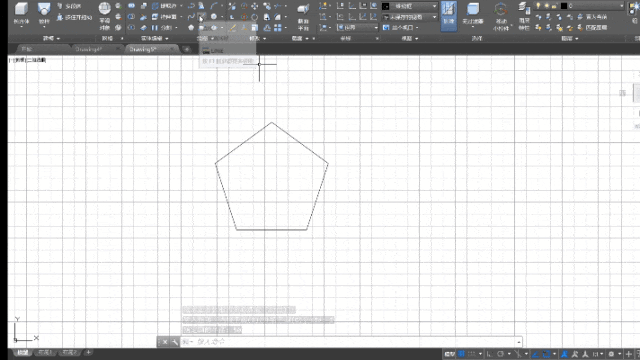Click the Separate solid button
The height and width of the screenshot is (360, 640).
(x=162, y=27)
